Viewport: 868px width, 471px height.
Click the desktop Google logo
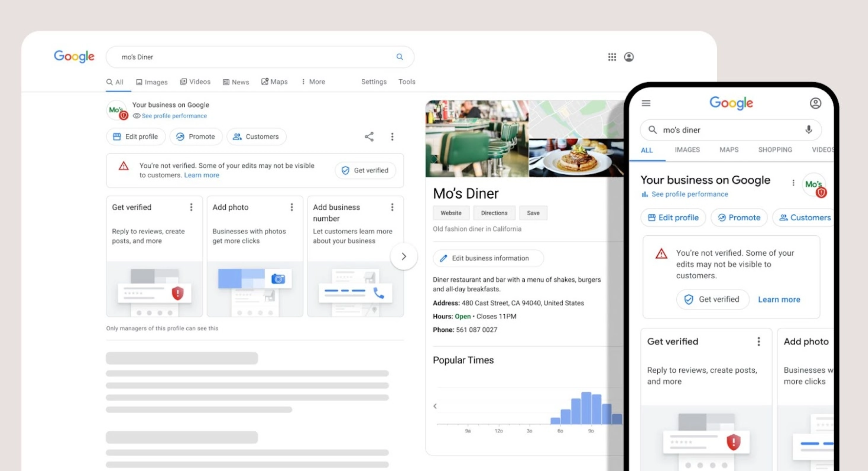tap(74, 57)
